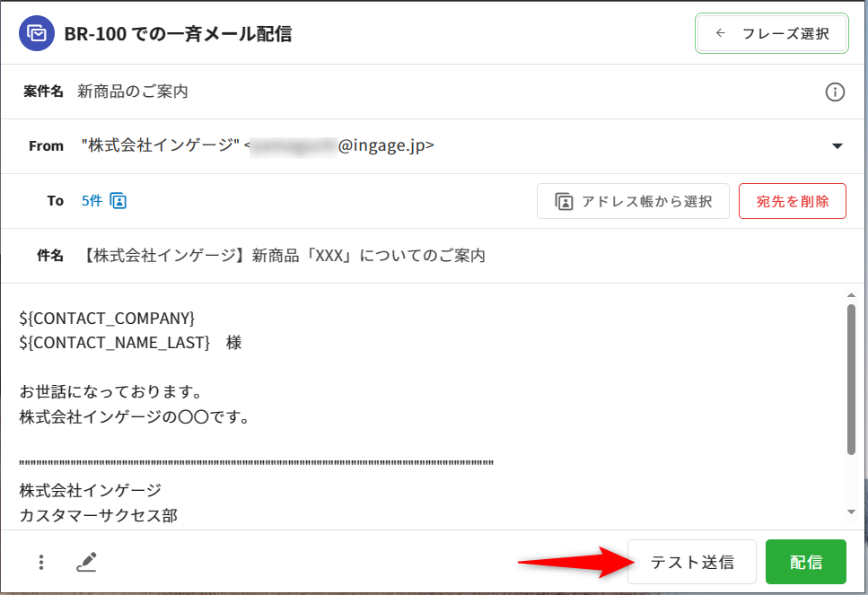Click the From sender address text
The width and height of the screenshot is (868, 595).
[258, 146]
